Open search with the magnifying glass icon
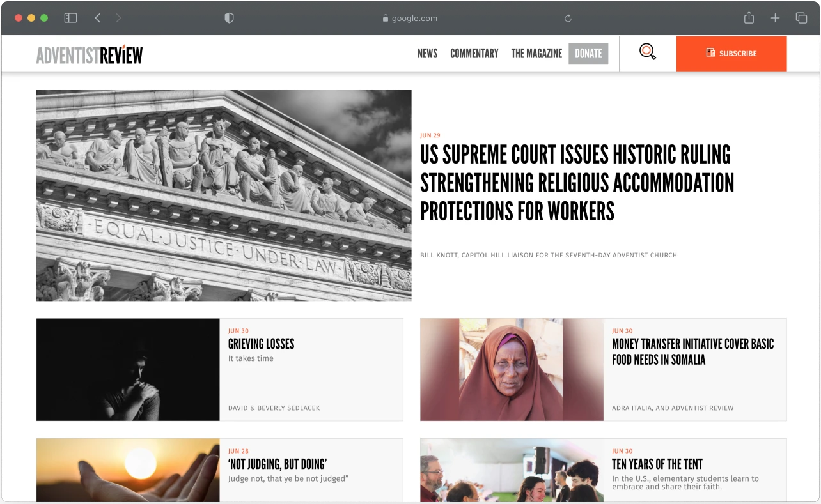The image size is (821, 504). [648, 52]
